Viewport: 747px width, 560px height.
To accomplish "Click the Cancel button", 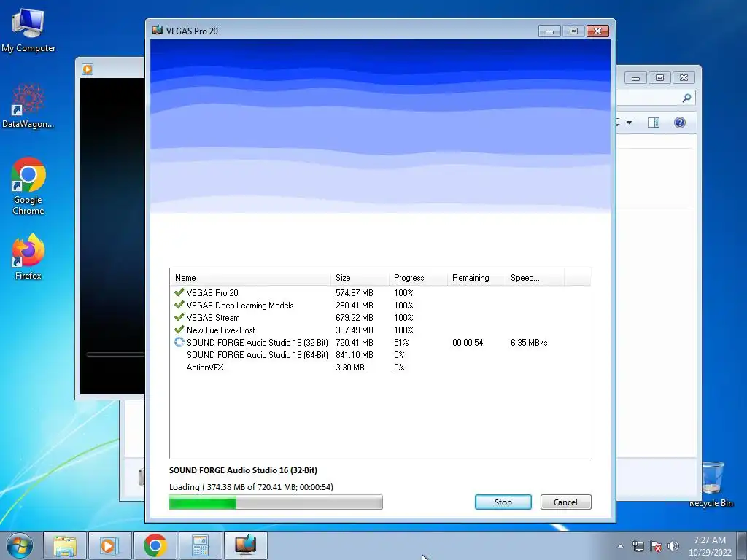I will click(565, 502).
